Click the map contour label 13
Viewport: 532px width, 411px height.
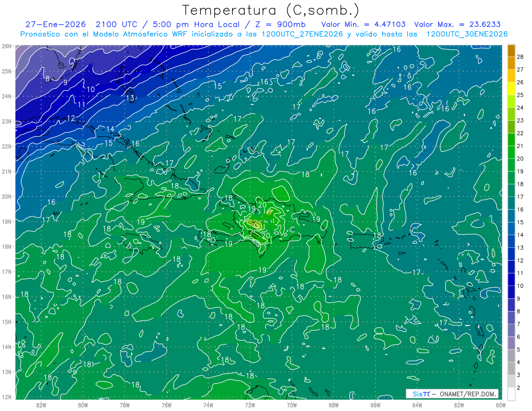(x=130, y=98)
